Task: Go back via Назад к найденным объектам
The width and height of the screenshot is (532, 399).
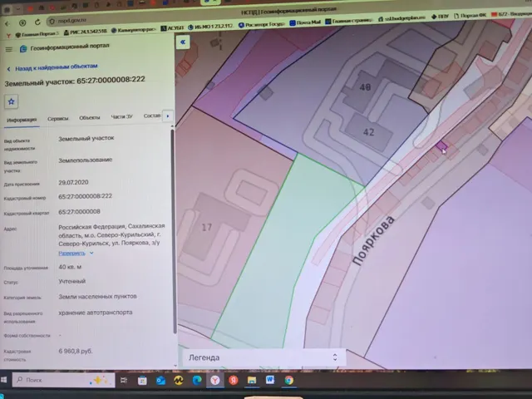Action: pos(52,67)
